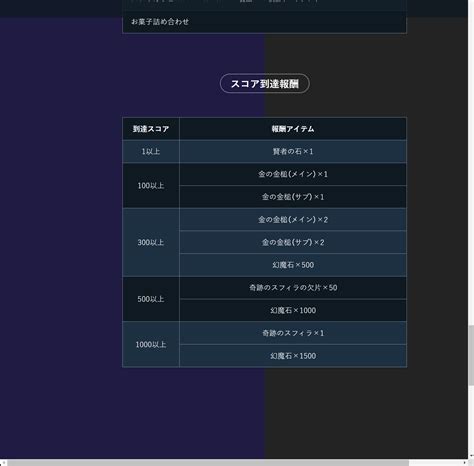Image resolution: width=474 pixels, height=466 pixels.
Task: Select 金の金槌(サブ)×2 reward row
Action: tap(293, 242)
